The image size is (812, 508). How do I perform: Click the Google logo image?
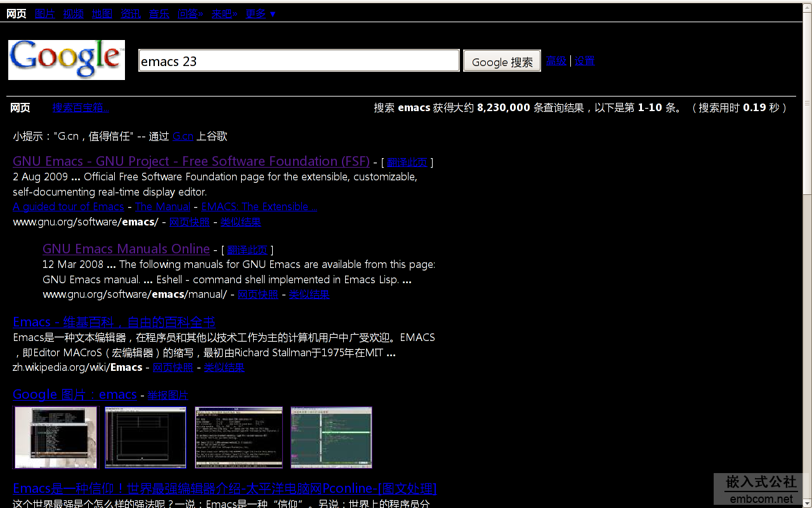tap(66, 60)
